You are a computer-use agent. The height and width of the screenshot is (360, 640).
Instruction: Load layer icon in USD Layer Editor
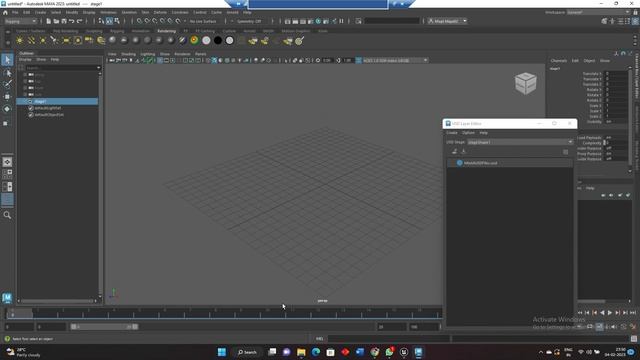(463, 151)
